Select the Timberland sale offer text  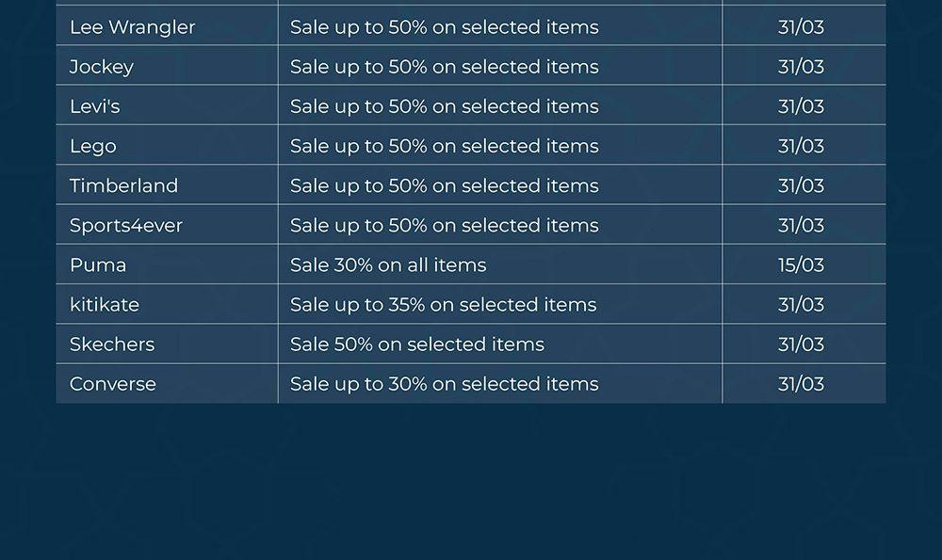point(444,185)
